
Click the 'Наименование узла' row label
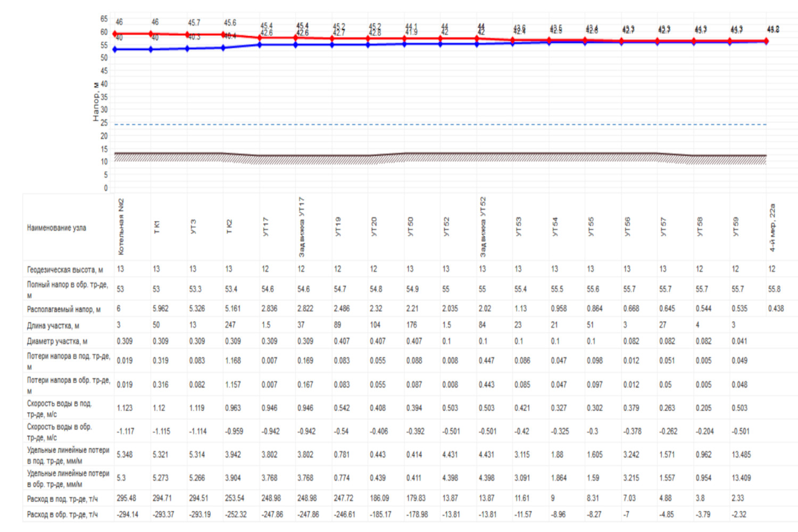point(56,228)
